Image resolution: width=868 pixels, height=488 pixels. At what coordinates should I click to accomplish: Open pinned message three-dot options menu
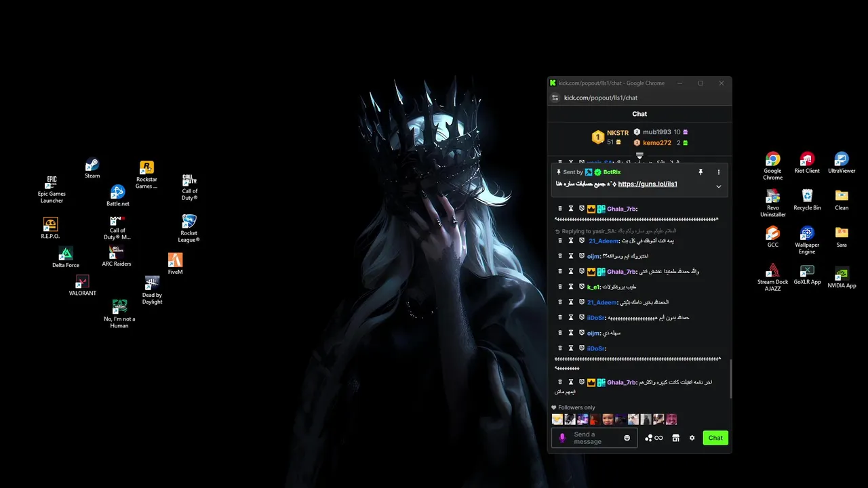(x=719, y=172)
